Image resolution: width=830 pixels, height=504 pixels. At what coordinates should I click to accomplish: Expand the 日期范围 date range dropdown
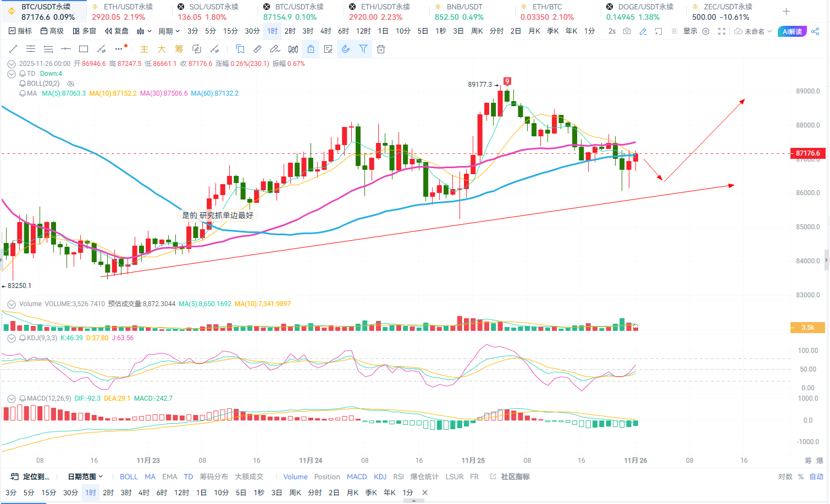pos(85,477)
